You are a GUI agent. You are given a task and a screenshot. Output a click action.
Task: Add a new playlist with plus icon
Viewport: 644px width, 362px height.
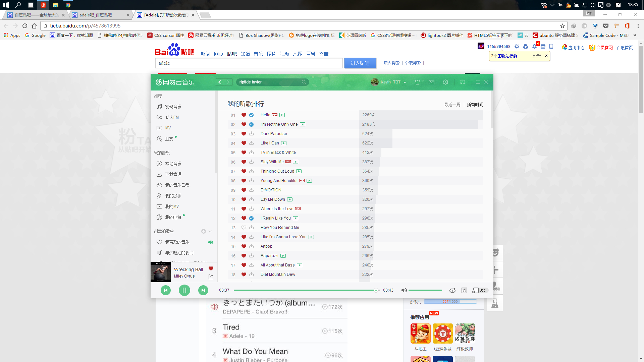[x=203, y=231]
